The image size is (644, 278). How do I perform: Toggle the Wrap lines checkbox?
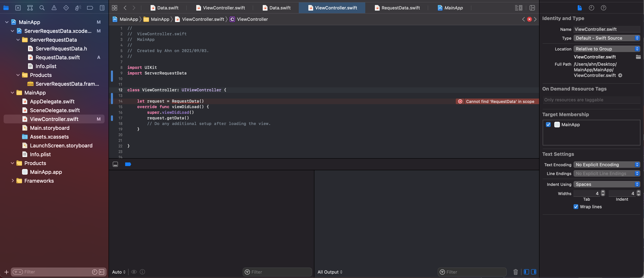[576, 207]
